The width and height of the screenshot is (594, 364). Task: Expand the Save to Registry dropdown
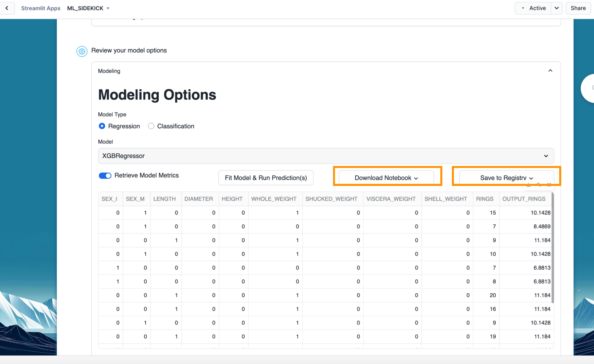pyautogui.click(x=506, y=178)
